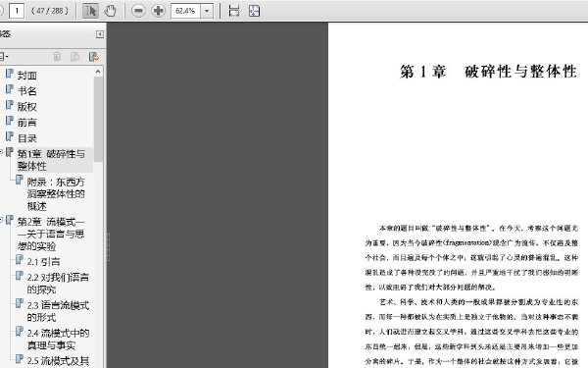The image size is (588, 368).
Task: Open bookmark 附录：东西方洞察整体性的概述
Action: [x=56, y=194]
